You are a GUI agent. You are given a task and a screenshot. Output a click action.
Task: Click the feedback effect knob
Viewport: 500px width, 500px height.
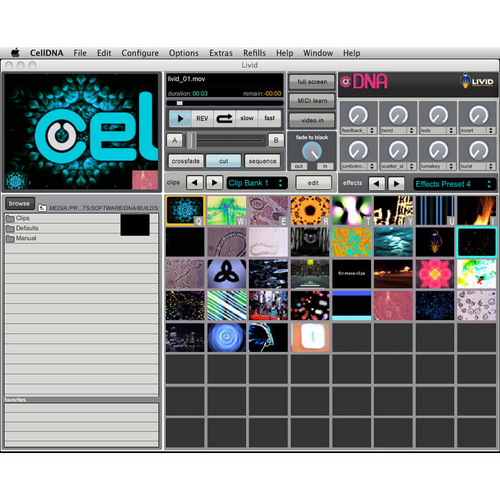(358, 115)
